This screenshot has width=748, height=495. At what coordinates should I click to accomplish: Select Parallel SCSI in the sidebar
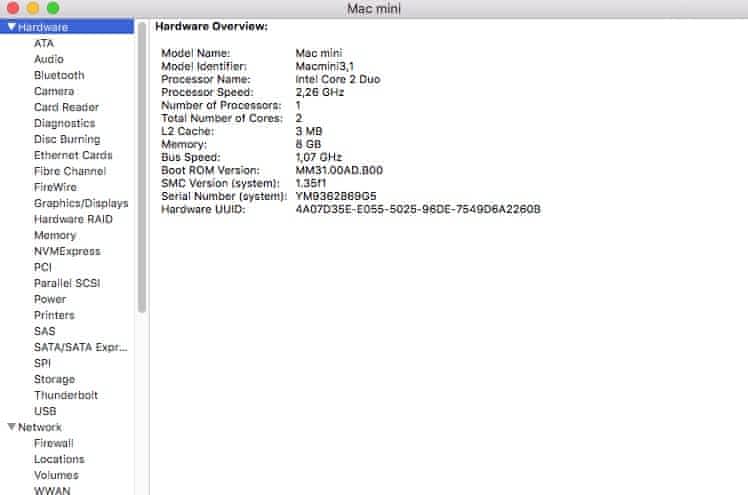pyautogui.click(x=67, y=283)
